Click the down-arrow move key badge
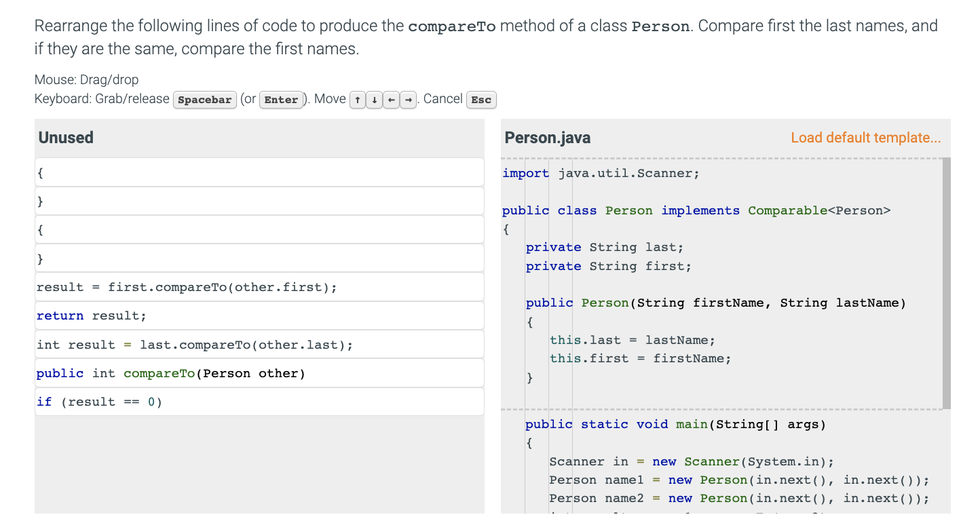 374,99
